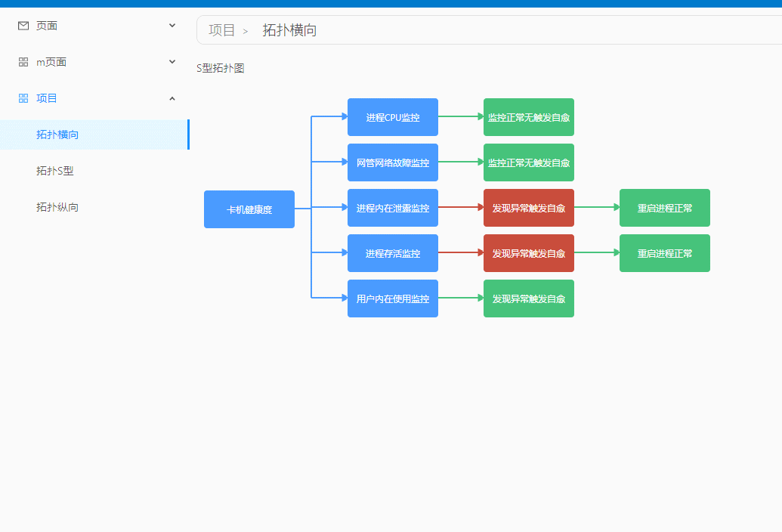
Task: Click the top 重启进程正常 green node
Action: [664, 208]
